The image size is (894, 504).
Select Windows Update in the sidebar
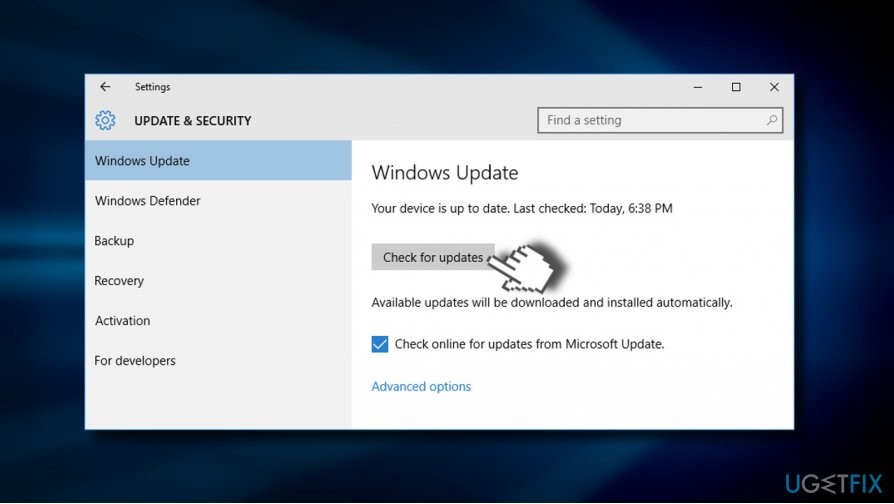pos(218,161)
